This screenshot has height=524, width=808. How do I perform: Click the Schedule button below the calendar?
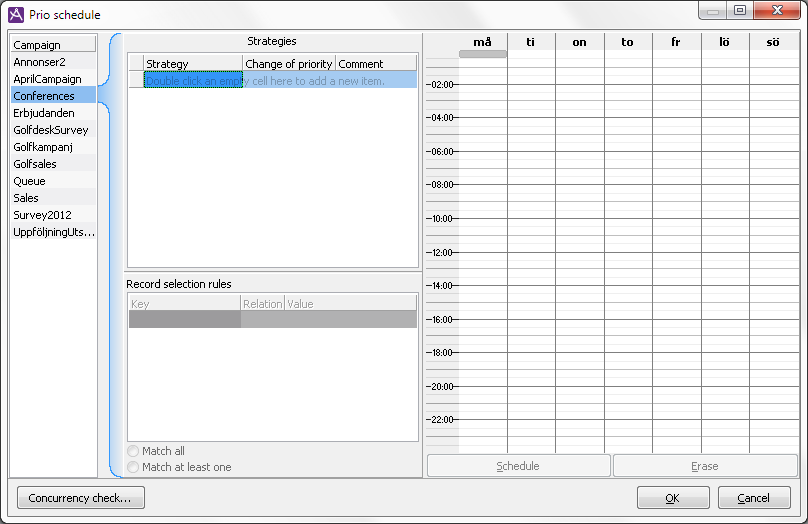(x=518, y=466)
